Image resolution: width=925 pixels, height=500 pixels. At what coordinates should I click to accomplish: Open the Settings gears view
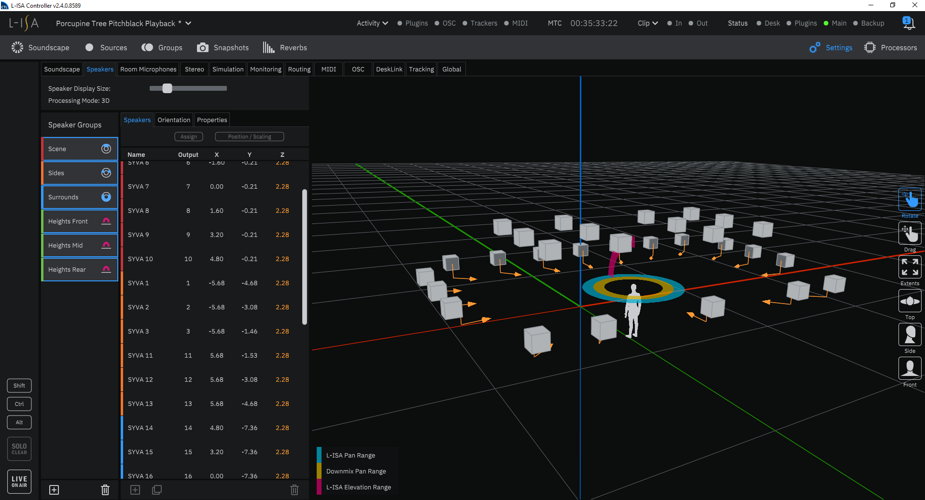coord(831,47)
